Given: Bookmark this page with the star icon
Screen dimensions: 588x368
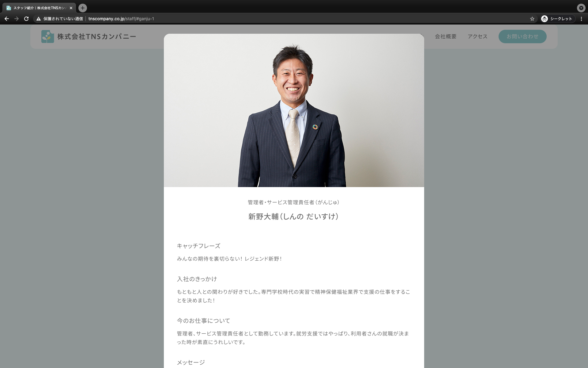Looking at the screenshot, I should 532,19.
